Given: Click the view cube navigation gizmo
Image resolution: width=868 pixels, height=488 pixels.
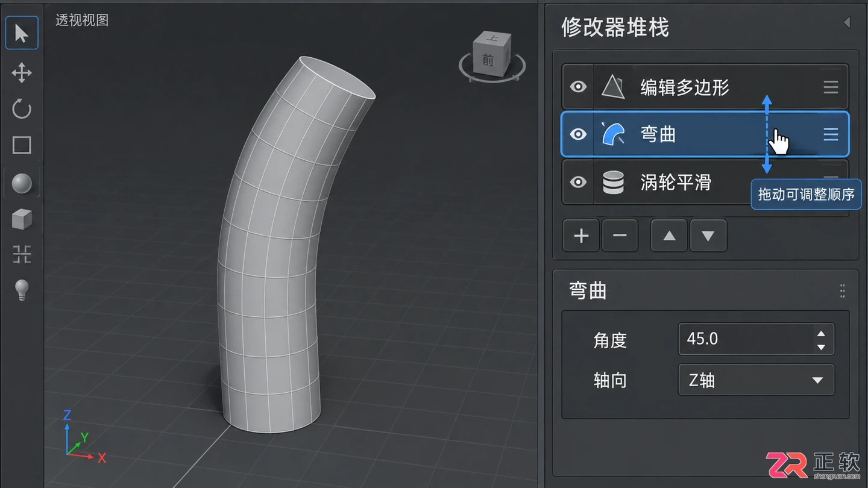Looking at the screenshot, I should pyautogui.click(x=492, y=57).
